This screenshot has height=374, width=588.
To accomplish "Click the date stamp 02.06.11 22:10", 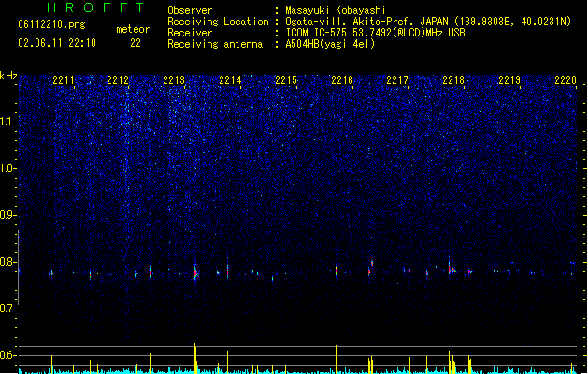I will coord(57,43).
